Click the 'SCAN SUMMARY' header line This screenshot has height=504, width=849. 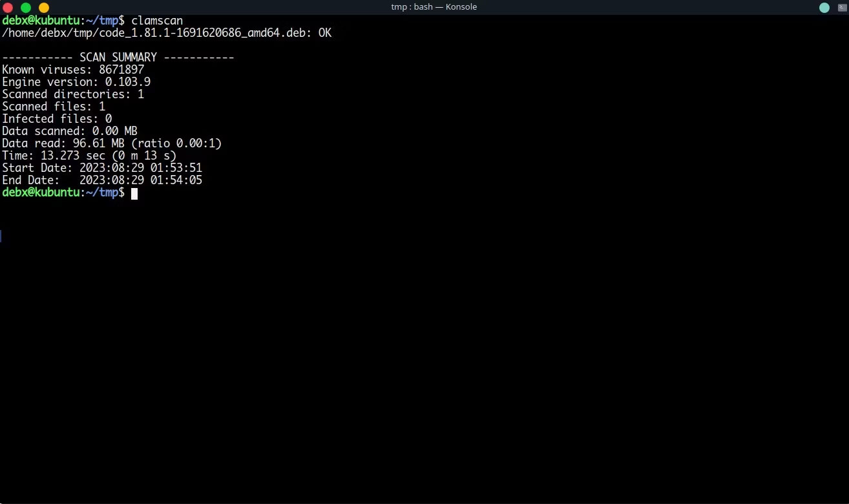tap(118, 58)
